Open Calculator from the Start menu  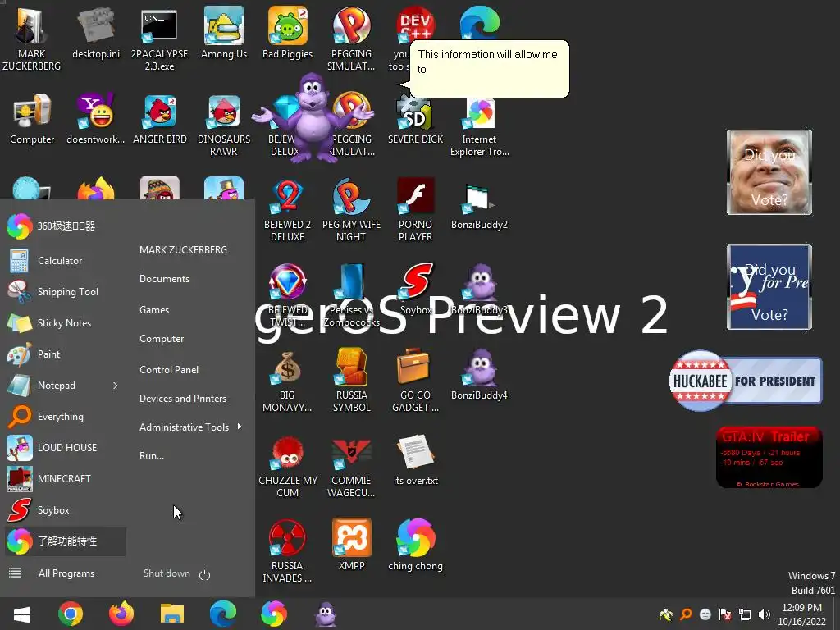click(x=66, y=261)
